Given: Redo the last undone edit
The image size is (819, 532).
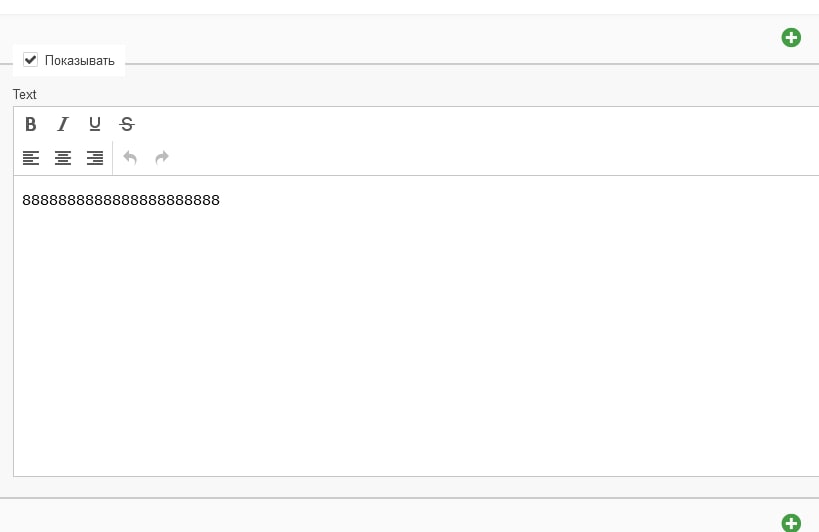Looking at the screenshot, I should pyautogui.click(x=162, y=157).
